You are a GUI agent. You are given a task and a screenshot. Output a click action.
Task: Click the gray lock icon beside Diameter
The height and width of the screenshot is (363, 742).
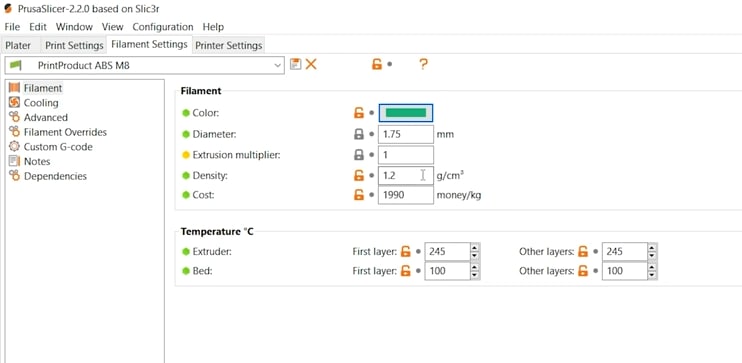359,134
